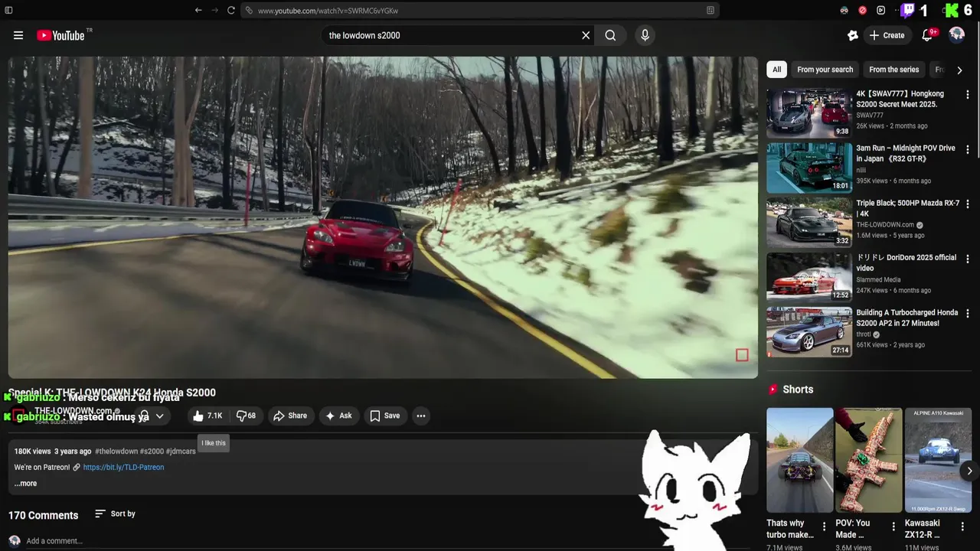Open the 'POV: You Made' Short
Image resolution: width=980 pixels, height=551 pixels.
pos(869,460)
